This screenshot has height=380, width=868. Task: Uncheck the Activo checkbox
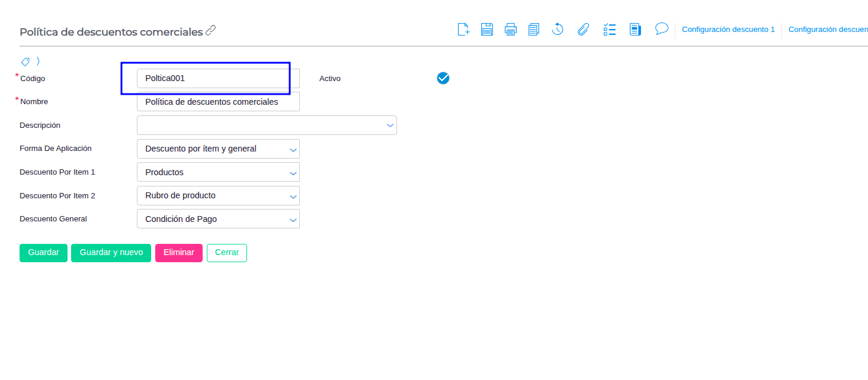443,78
